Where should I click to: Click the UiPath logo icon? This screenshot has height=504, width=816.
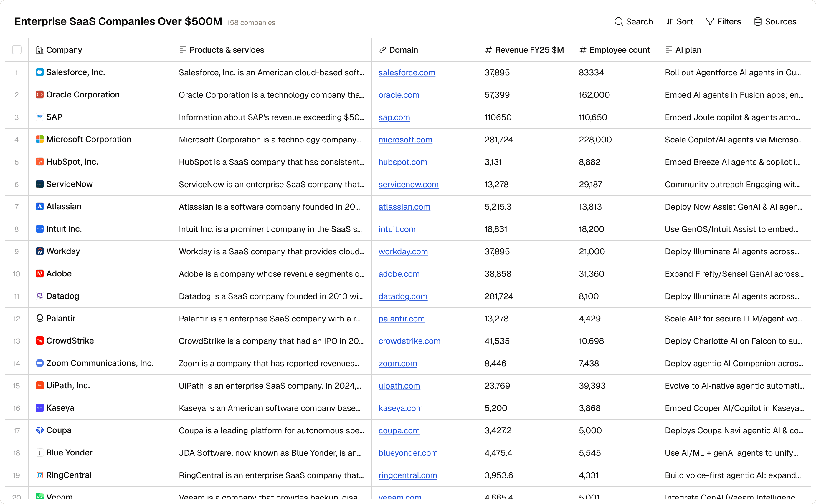(x=40, y=385)
